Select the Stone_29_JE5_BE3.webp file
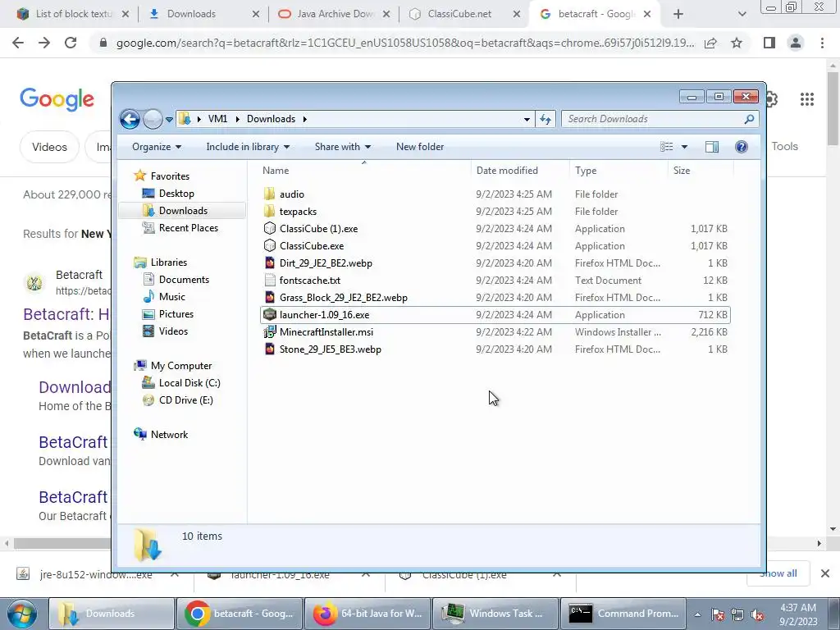This screenshot has width=840, height=630. (x=495, y=349)
